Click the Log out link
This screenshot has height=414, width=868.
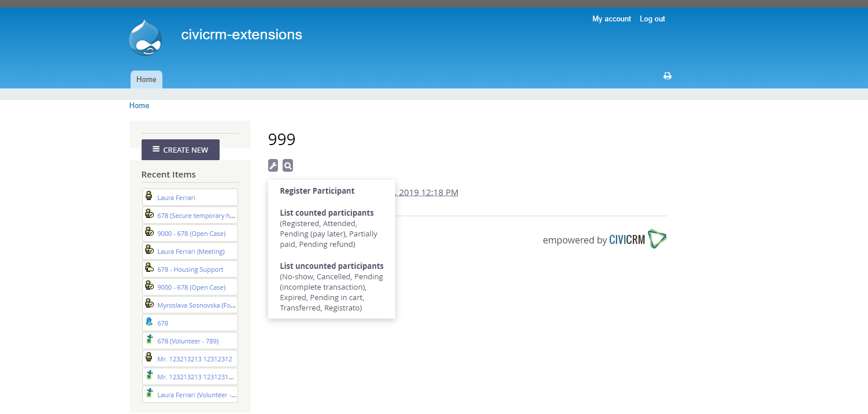(652, 19)
